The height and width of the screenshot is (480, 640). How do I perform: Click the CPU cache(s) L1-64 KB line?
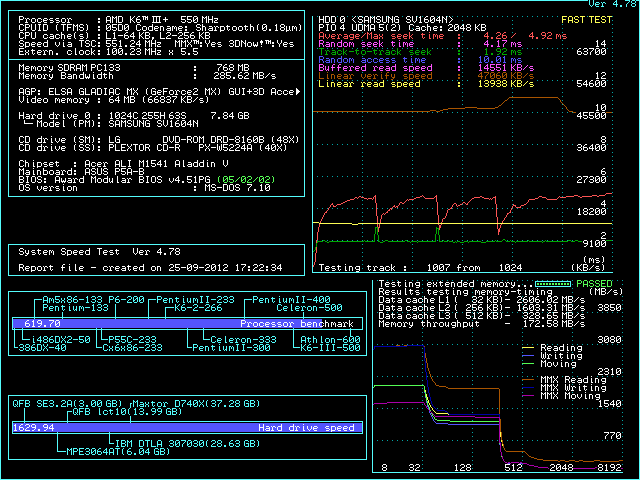114,36
